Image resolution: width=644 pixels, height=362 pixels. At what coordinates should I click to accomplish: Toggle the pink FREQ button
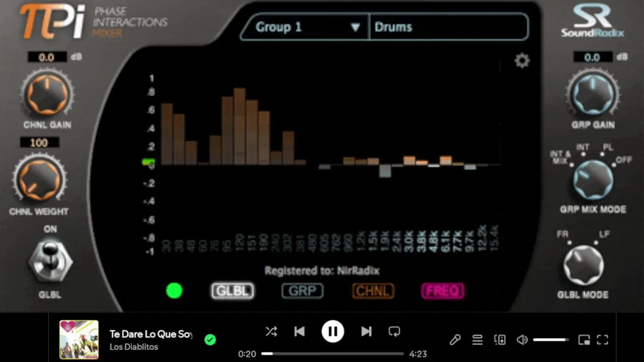(x=443, y=291)
